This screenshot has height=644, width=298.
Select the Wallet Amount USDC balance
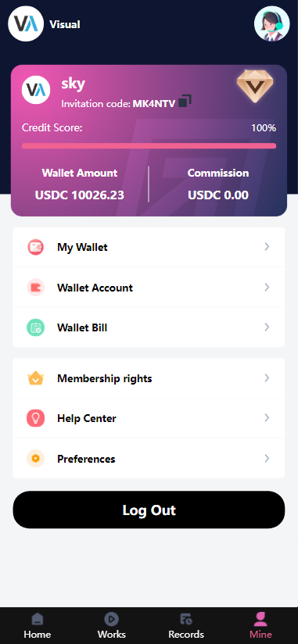coord(80,195)
